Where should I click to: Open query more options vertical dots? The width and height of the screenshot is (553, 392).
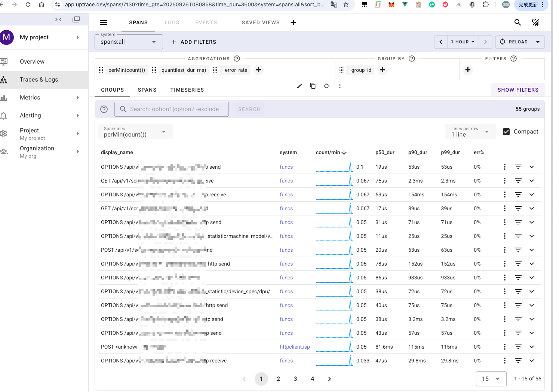coord(340,86)
